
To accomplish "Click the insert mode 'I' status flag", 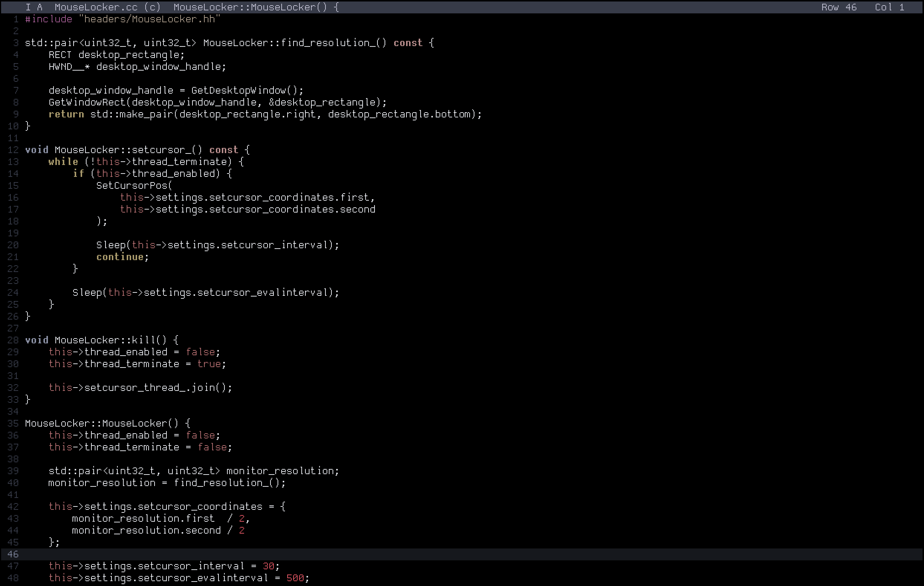I will coord(28,7).
